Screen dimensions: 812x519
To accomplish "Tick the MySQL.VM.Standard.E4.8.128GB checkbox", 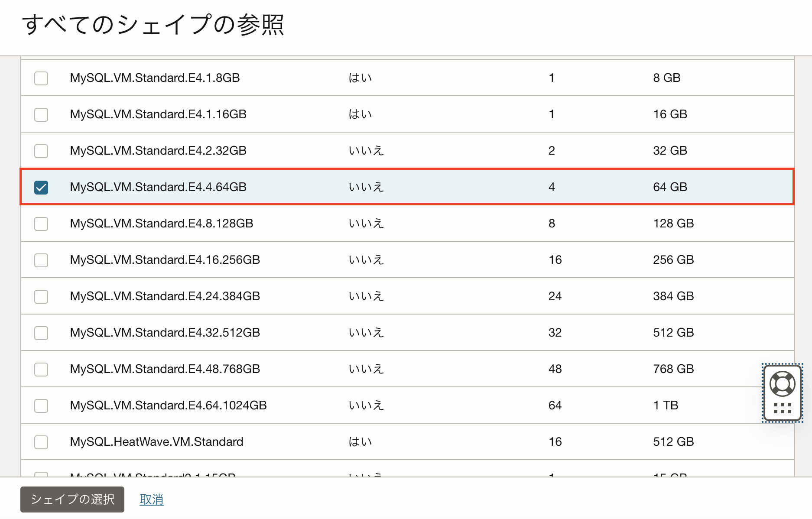I will click(41, 224).
